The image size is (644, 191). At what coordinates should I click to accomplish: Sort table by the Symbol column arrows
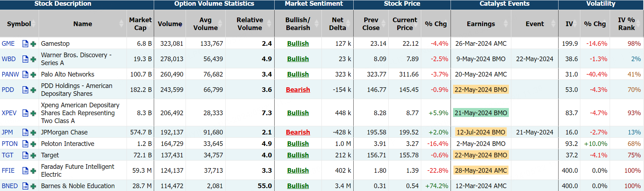(x=34, y=24)
